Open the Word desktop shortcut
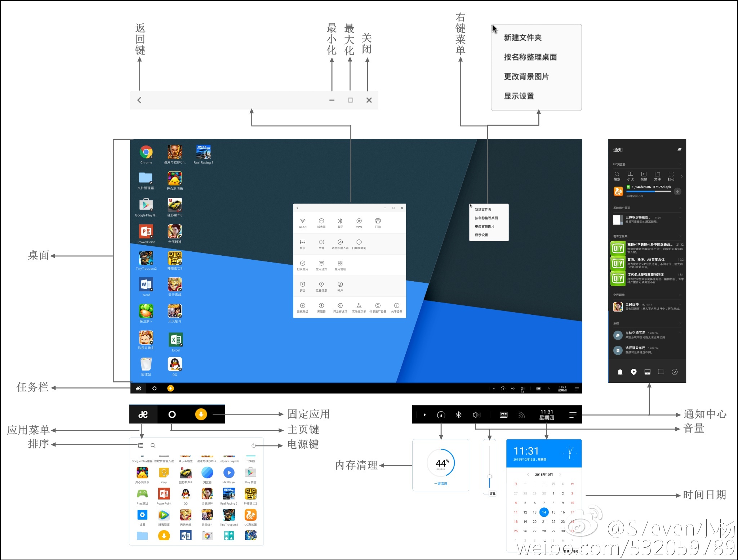738x560 pixels. (146, 285)
